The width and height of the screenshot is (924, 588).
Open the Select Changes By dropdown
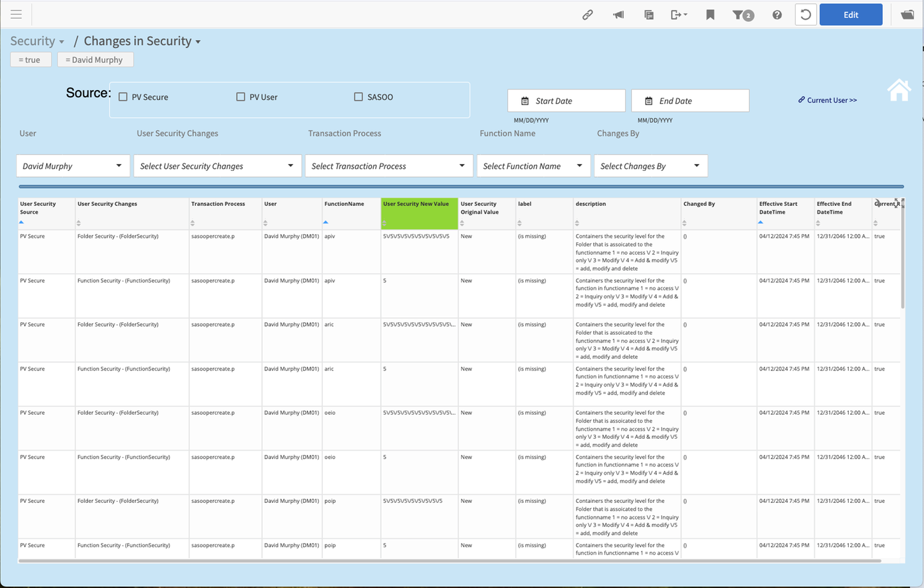pos(650,165)
